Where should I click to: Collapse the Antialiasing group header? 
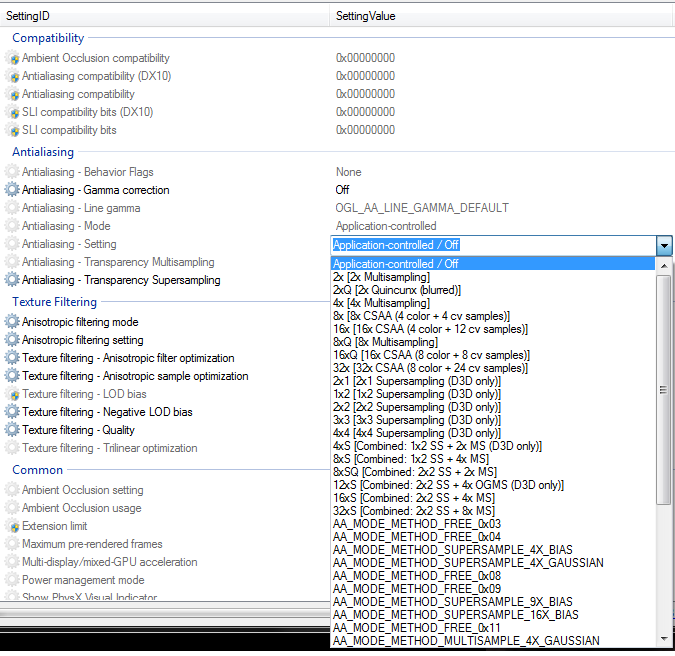pyautogui.click(x=43, y=152)
